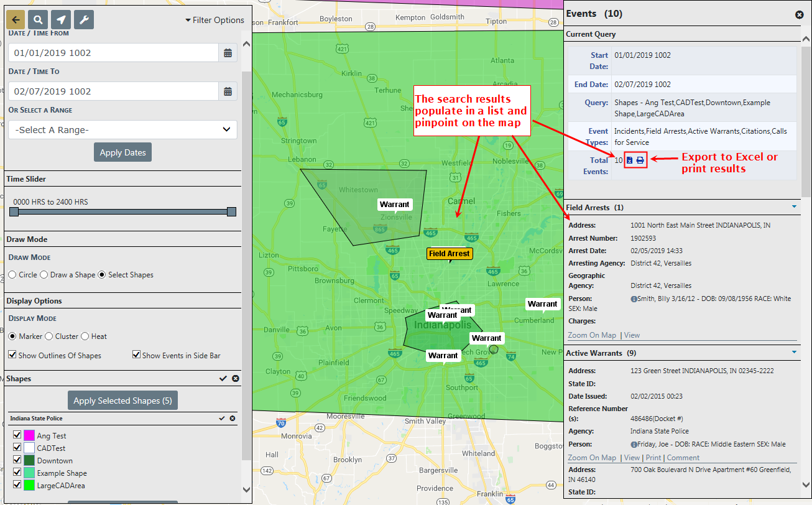Image resolution: width=812 pixels, height=505 pixels.
Task: Select the Cluster display mode
Action: 49,336
